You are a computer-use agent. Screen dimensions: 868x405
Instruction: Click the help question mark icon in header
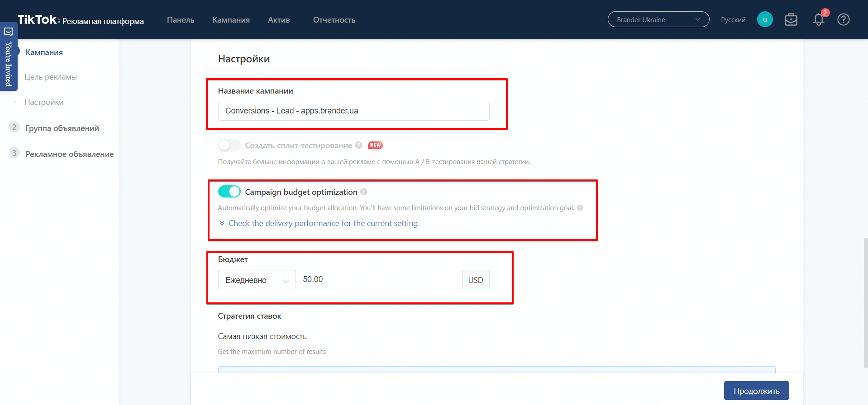pos(843,20)
